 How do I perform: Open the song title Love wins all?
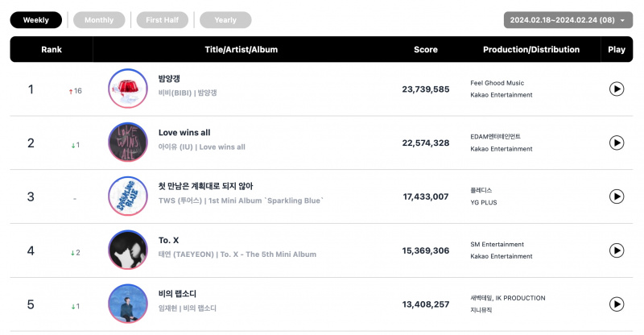(184, 132)
